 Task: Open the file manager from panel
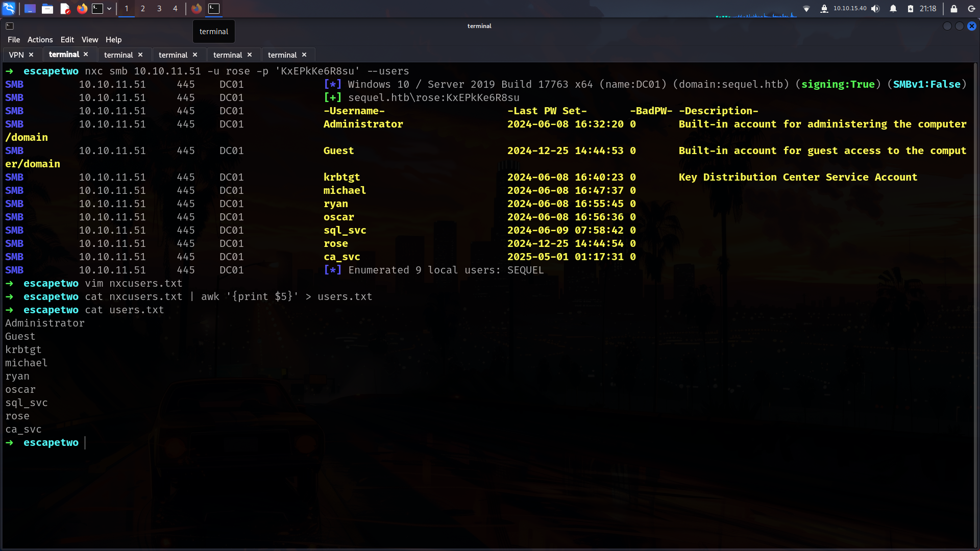(x=47, y=8)
